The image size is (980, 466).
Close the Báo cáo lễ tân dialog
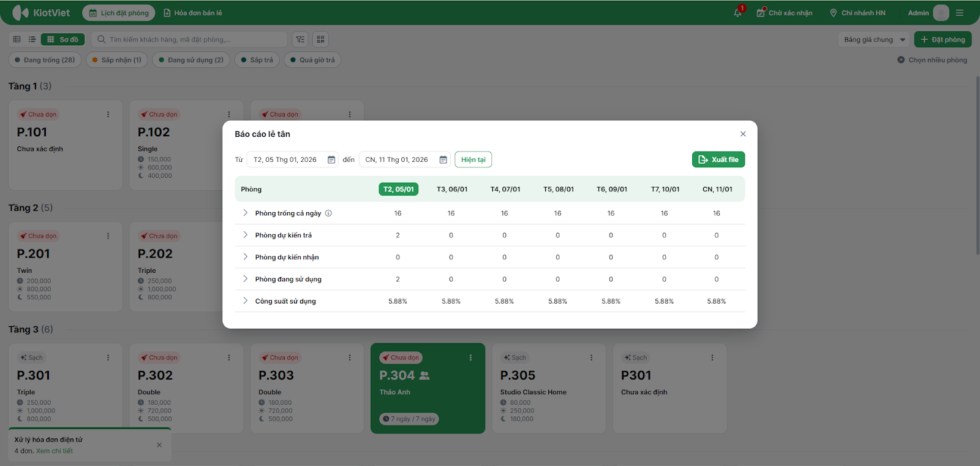[743, 134]
